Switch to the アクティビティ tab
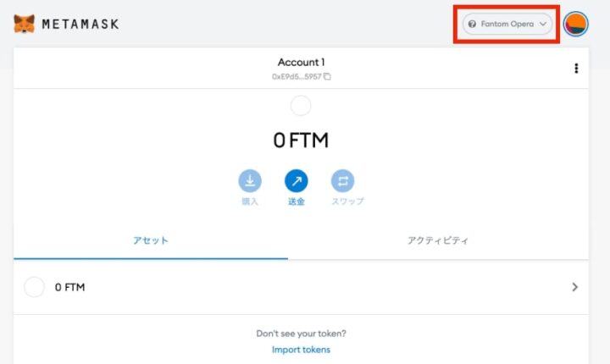 (x=438, y=240)
